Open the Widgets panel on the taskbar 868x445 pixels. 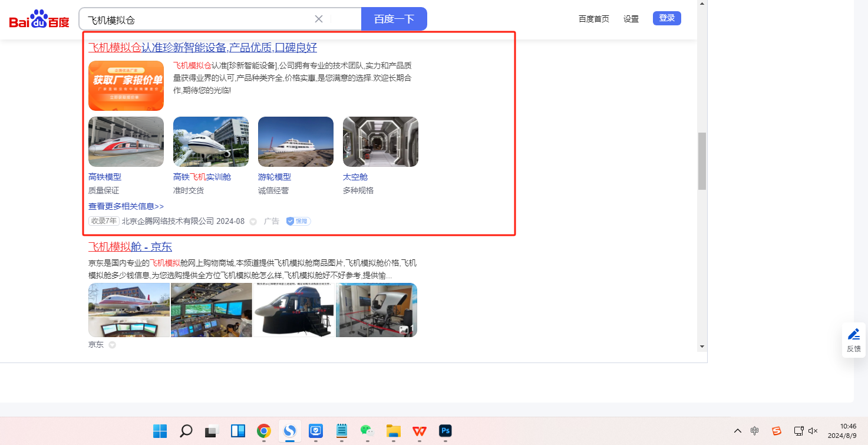tap(237, 431)
